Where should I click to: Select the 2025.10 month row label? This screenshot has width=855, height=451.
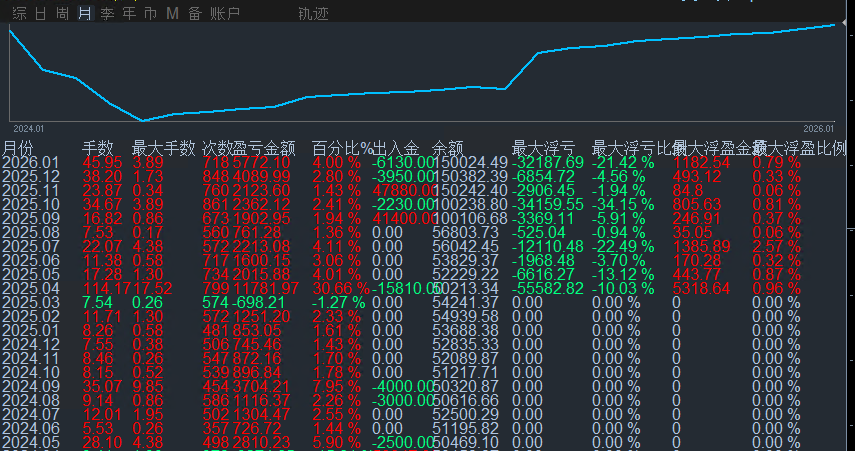(31, 205)
